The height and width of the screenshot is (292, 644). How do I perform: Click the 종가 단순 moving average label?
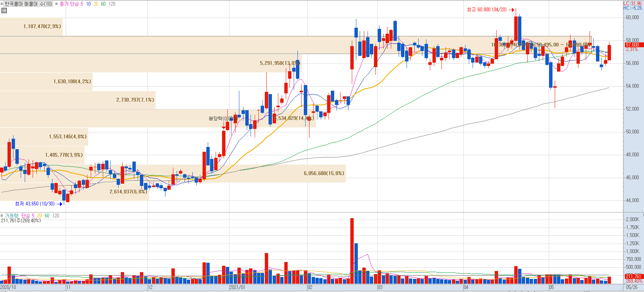click(69, 4)
